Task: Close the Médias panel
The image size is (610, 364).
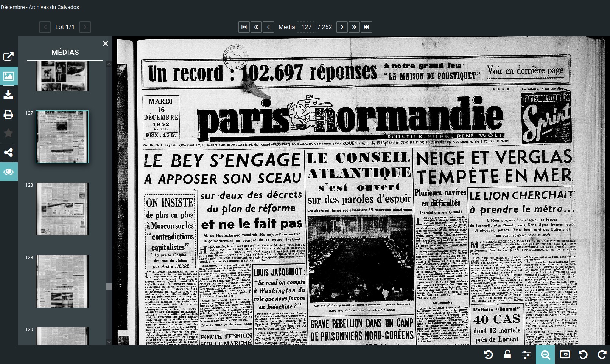Action: tap(106, 43)
